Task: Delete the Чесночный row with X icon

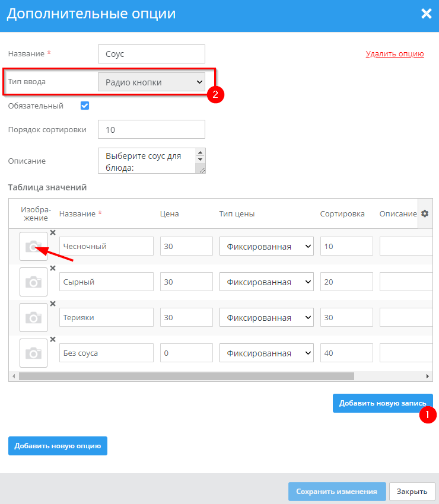Action: (52, 233)
